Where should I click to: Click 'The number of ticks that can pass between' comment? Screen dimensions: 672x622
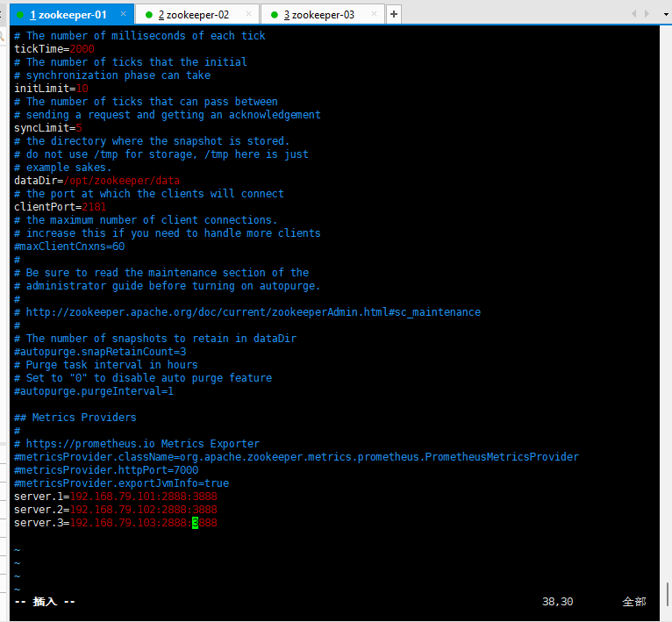pos(146,102)
